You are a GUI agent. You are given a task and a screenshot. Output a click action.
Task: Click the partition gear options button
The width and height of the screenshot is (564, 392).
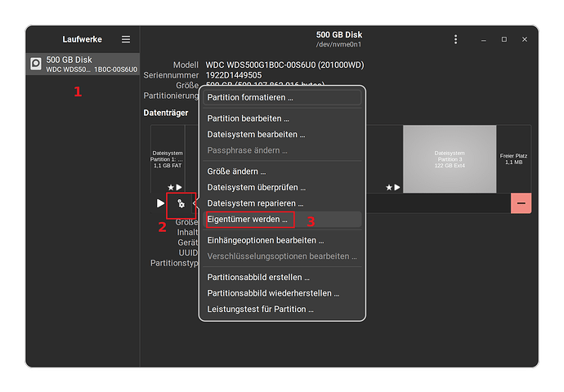181,203
